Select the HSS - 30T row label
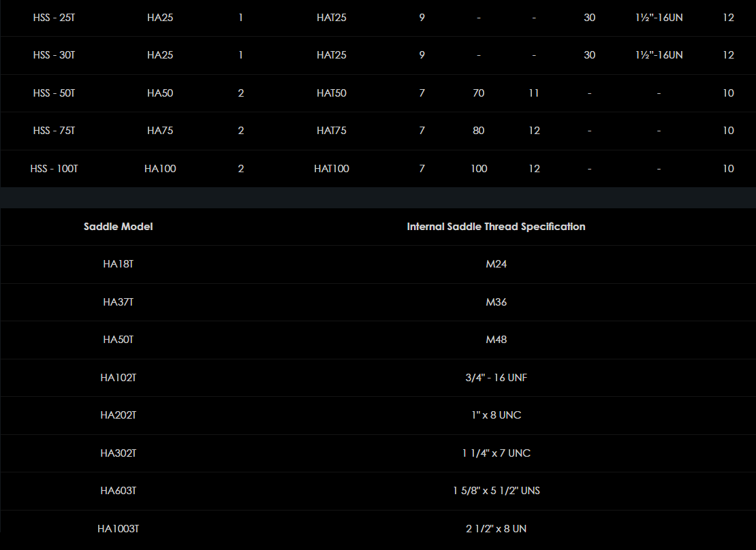 [54, 55]
